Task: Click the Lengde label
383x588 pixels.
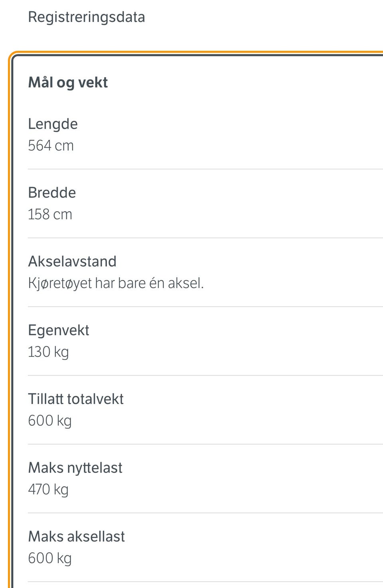Action: [x=53, y=124]
